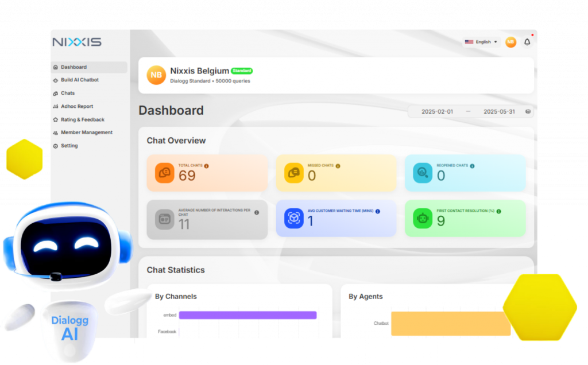Click the Reopened Chats value 0
This screenshot has height=365, width=588.
point(441,176)
